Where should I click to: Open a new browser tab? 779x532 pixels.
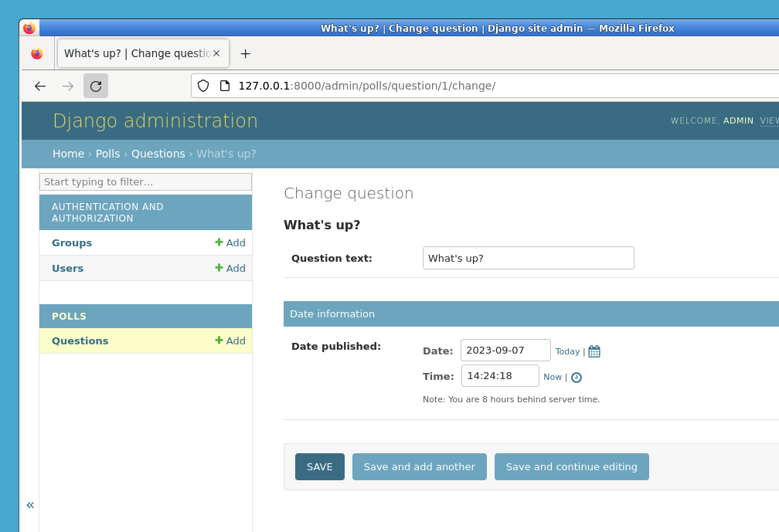[x=245, y=53]
